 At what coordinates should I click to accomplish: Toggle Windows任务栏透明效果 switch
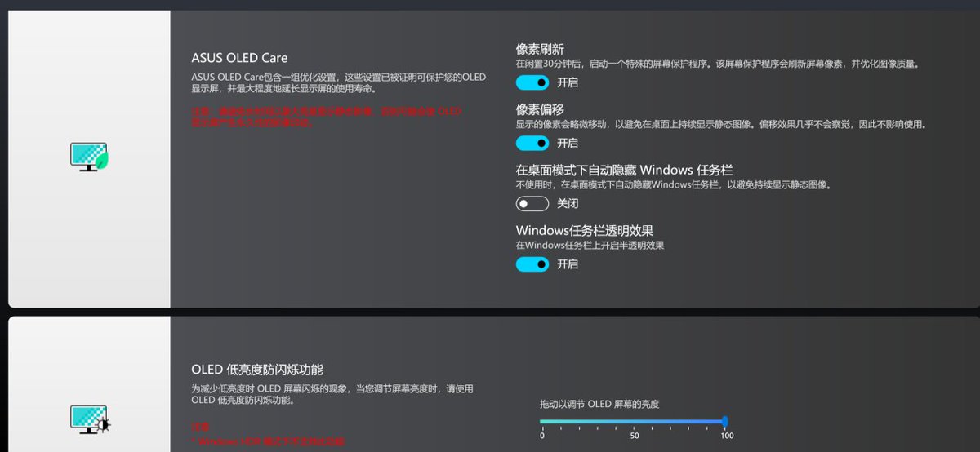coord(532,264)
